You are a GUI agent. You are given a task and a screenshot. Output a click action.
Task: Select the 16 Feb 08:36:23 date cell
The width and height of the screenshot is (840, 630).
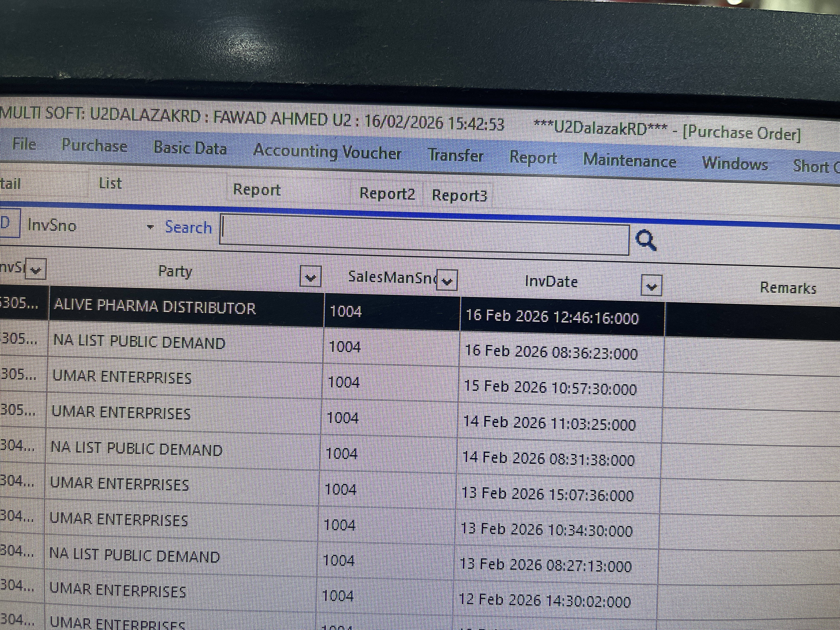point(551,352)
